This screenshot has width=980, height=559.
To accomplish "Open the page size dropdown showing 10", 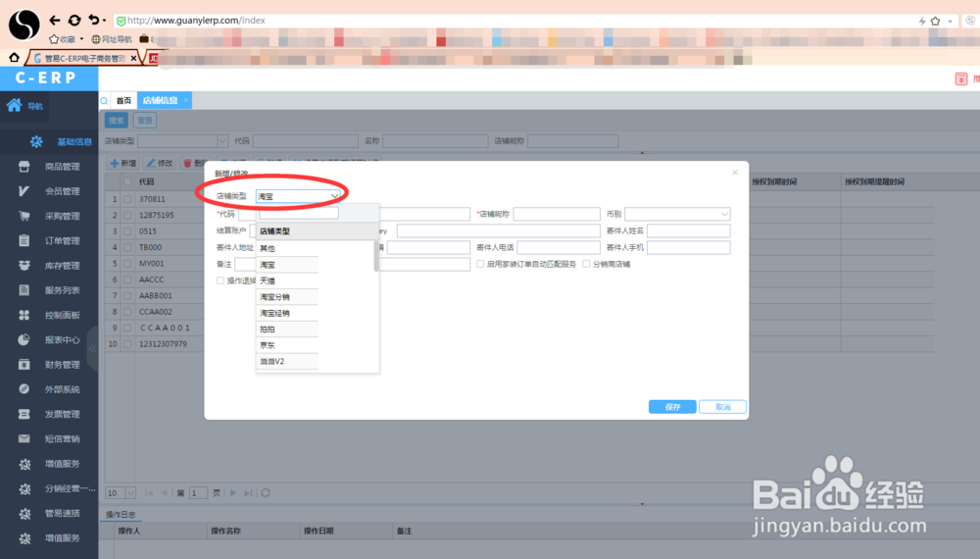I will pyautogui.click(x=121, y=492).
